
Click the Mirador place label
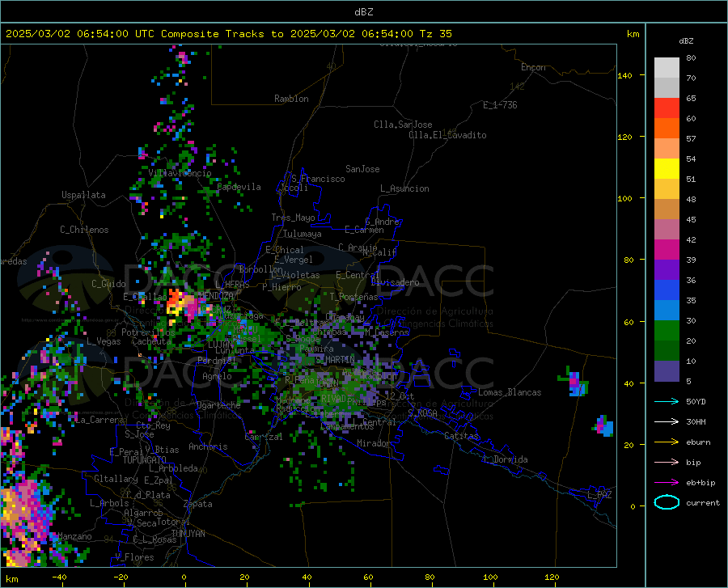pos(373,443)
